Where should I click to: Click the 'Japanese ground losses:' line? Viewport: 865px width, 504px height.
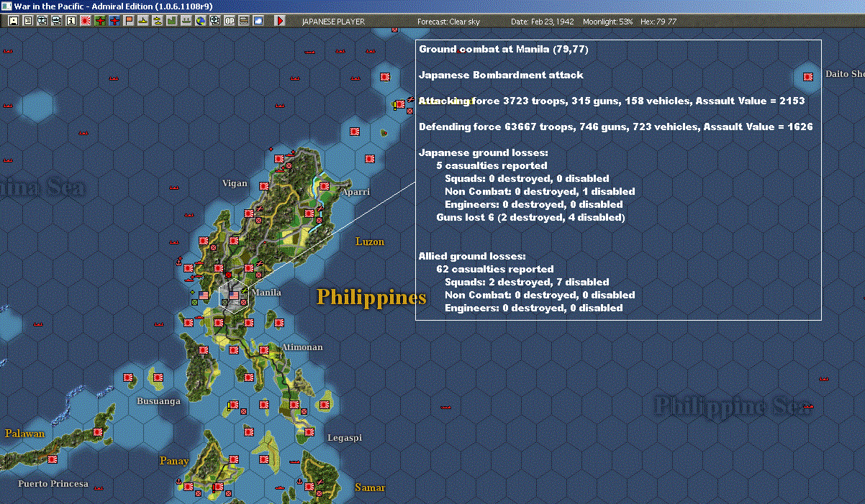click(484, 152)
